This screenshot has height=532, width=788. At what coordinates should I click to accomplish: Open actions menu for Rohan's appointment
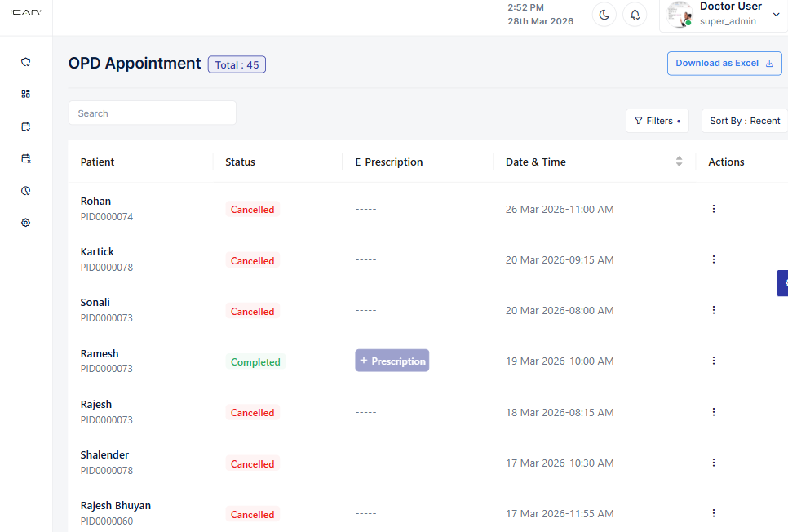713,209
